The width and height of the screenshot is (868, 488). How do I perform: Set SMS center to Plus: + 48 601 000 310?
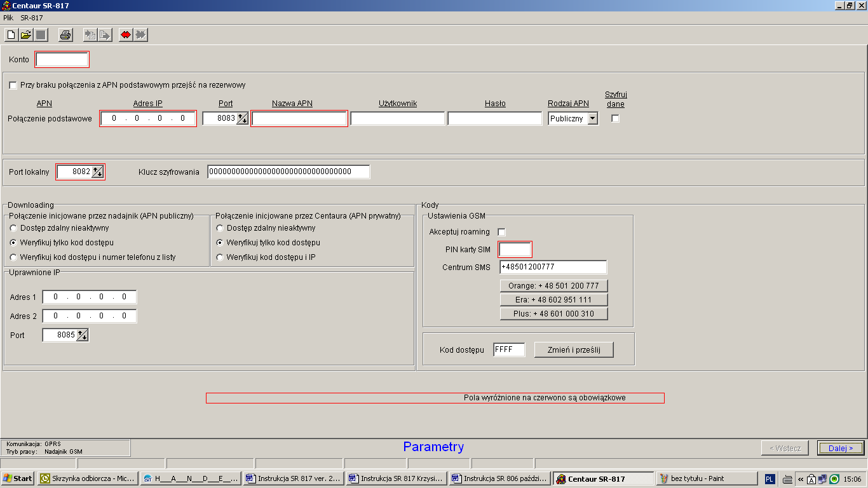point(553,313)
